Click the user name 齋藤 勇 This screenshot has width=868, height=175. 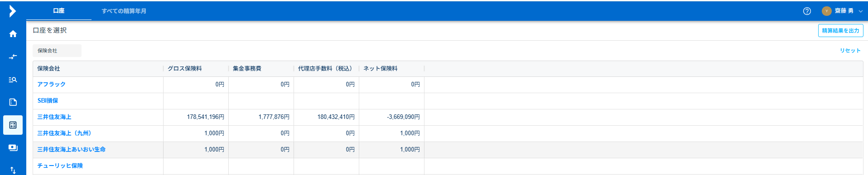point(844,11)
